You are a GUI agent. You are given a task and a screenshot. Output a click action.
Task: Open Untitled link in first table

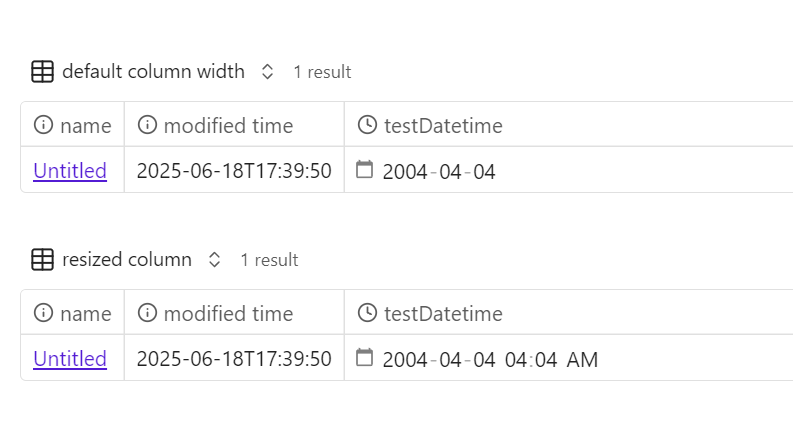pyautogui.click(x=70, y=171)
